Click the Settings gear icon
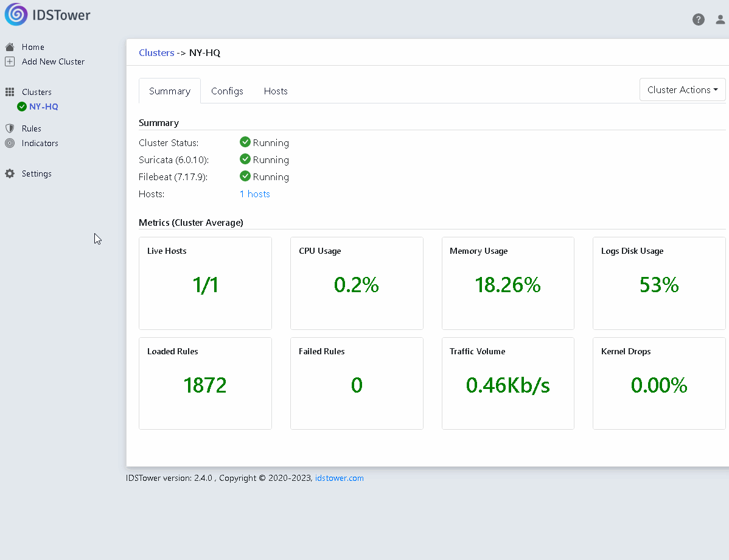This screenshot has width=729, height=560. click(10, 173)
